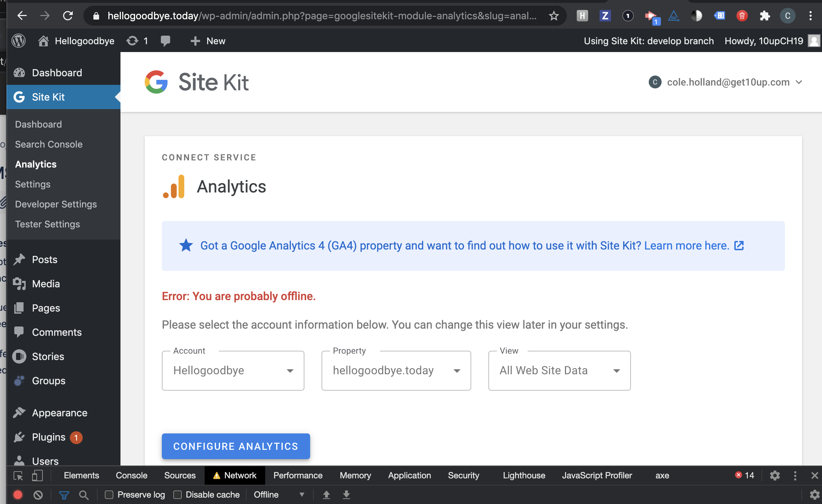Expand the cole.holland@get10up.com account menu

[x=726, y=82]
